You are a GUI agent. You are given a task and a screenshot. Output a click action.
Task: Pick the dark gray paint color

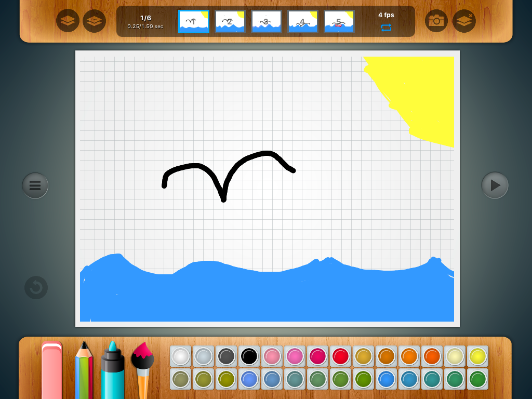click(x=227, y=356)
